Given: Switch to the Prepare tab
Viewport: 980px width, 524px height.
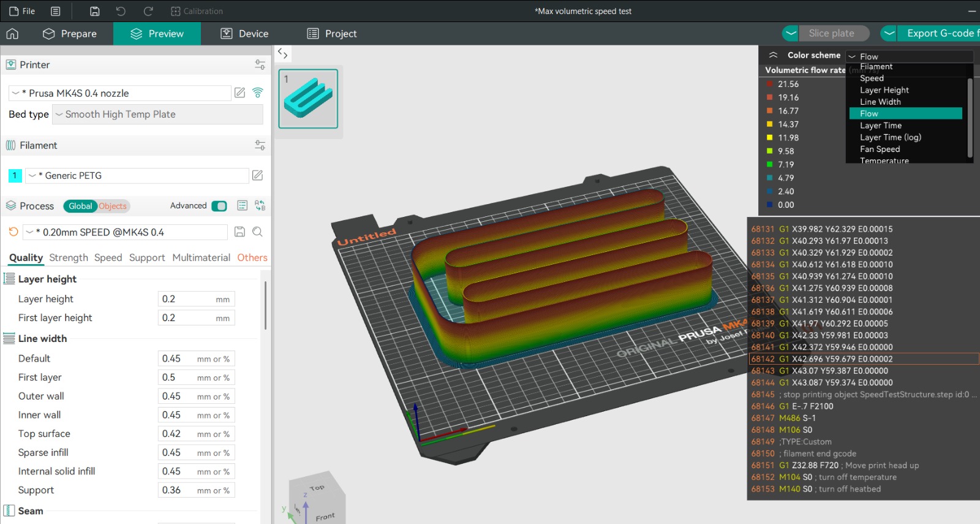Looking at the screenshot, I should pyautogui.click(x=70, y=34).
